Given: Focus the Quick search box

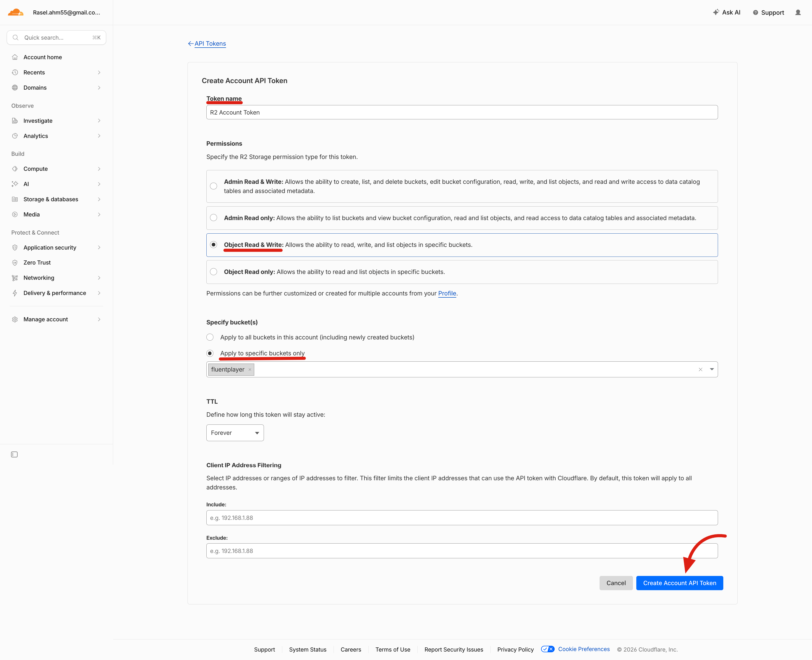Looking at the screenshot, I should [x=56, y=38].
